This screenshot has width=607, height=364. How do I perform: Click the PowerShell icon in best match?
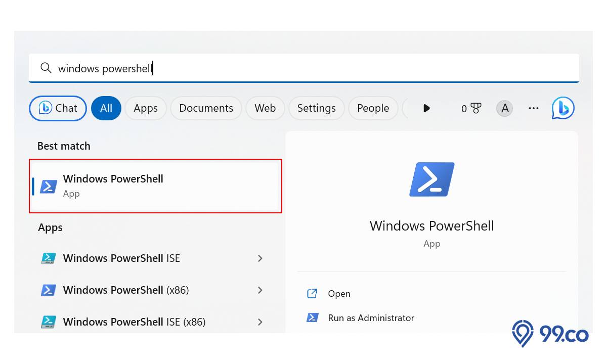(x=49, y=186)
